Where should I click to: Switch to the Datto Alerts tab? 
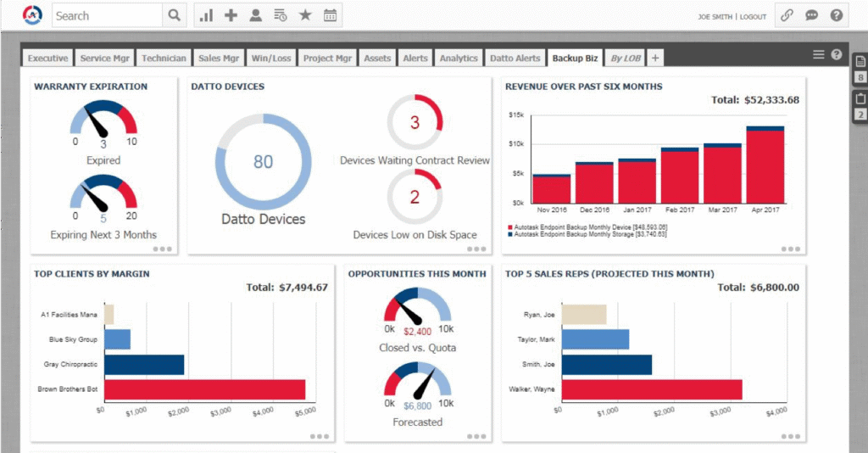pos(515,59)
